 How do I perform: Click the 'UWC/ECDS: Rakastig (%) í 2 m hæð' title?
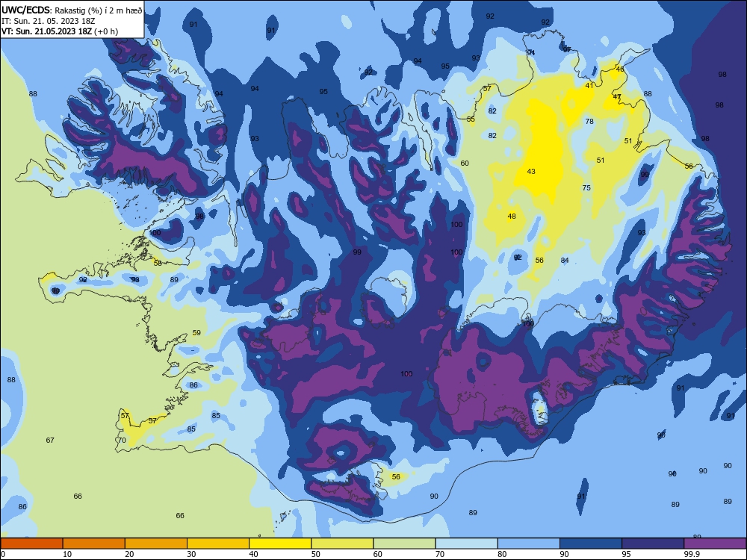pos(72,10)
